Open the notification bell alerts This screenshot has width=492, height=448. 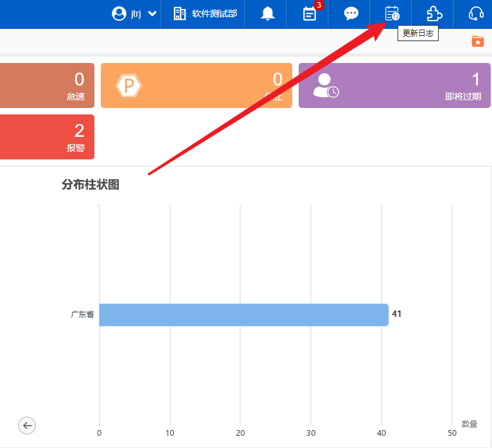(267, 13)
